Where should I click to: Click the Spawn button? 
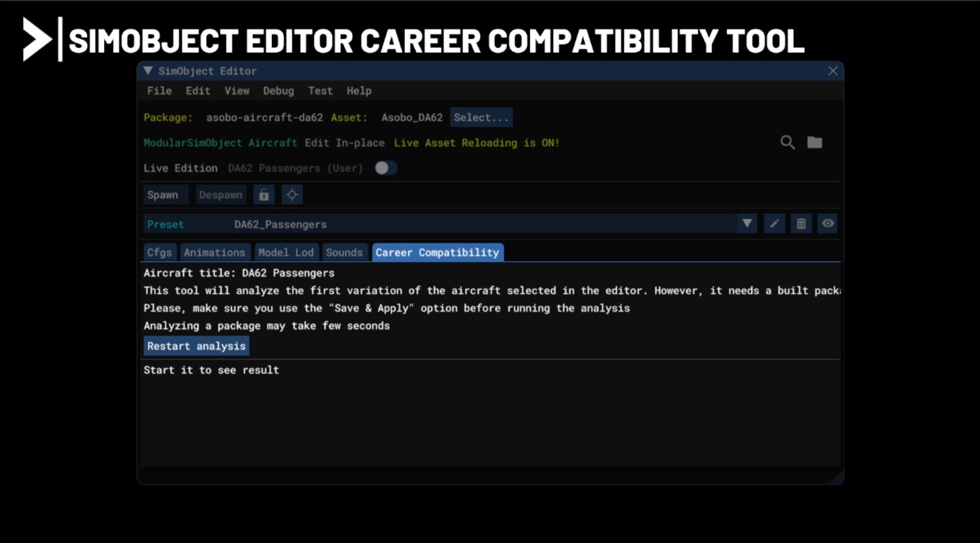(x=163, y=195)
